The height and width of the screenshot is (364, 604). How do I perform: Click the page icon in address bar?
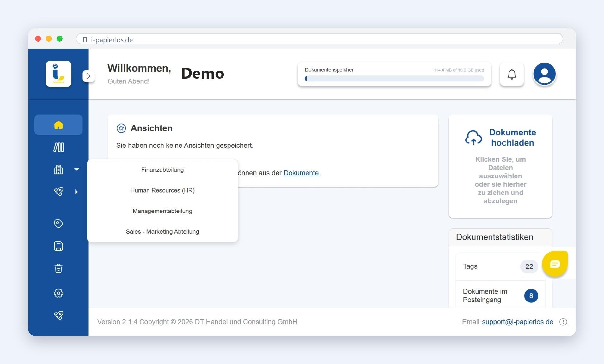pyautogui.click(x=85, y=40)
